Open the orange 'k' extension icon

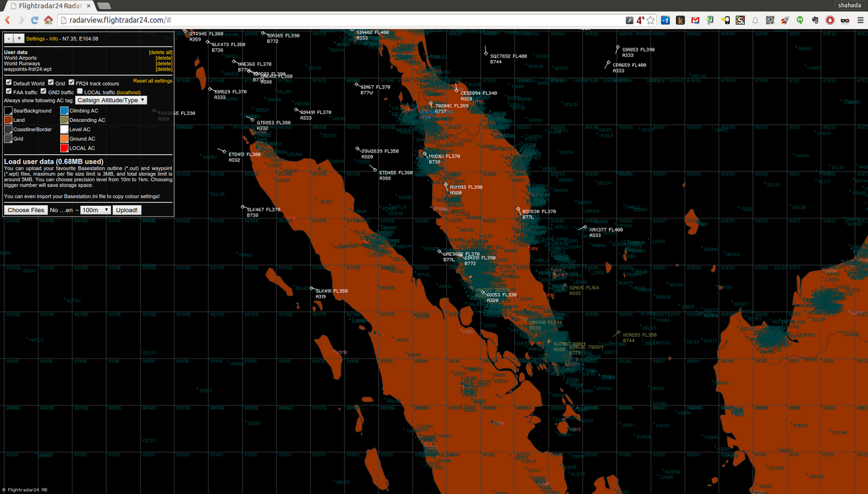pos(680,20)
